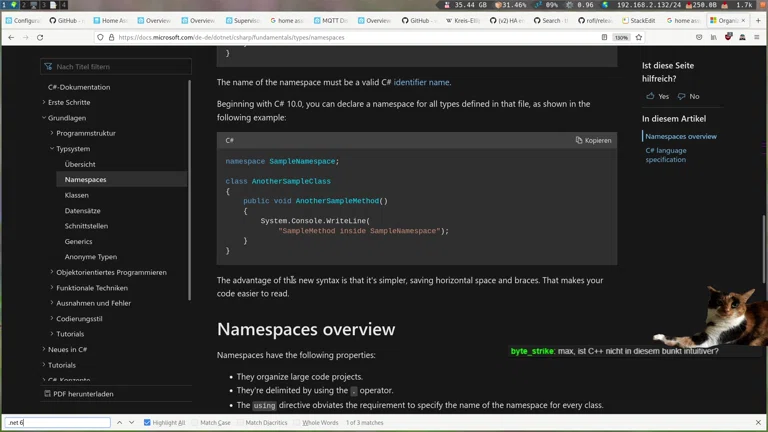Expand Codierungsstil node
The height and width of the screenshot is (432, 768).
pyautogui.click(x=52, y=318)
